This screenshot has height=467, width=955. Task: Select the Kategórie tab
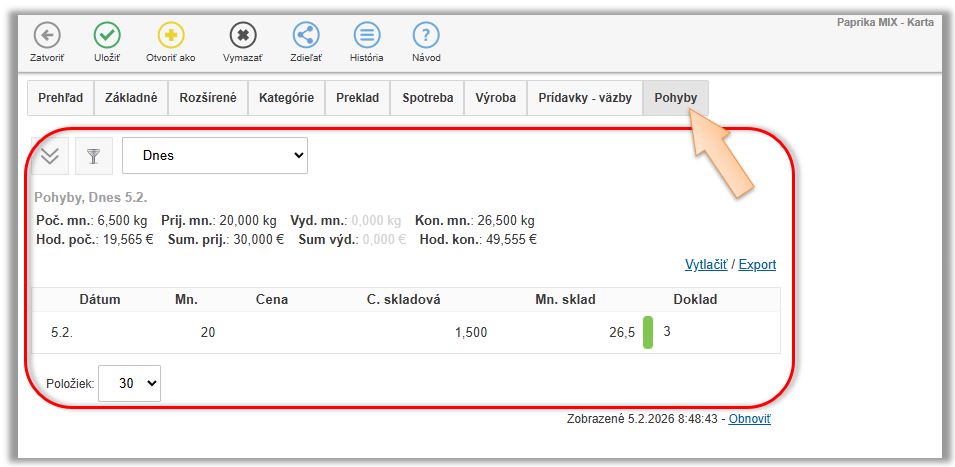coord(286,98)
